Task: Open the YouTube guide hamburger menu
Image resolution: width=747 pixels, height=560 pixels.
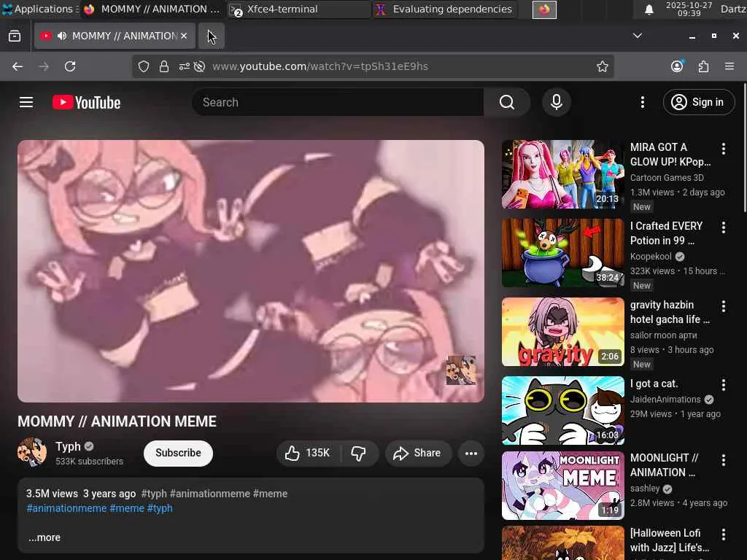Action: [26, 102]
